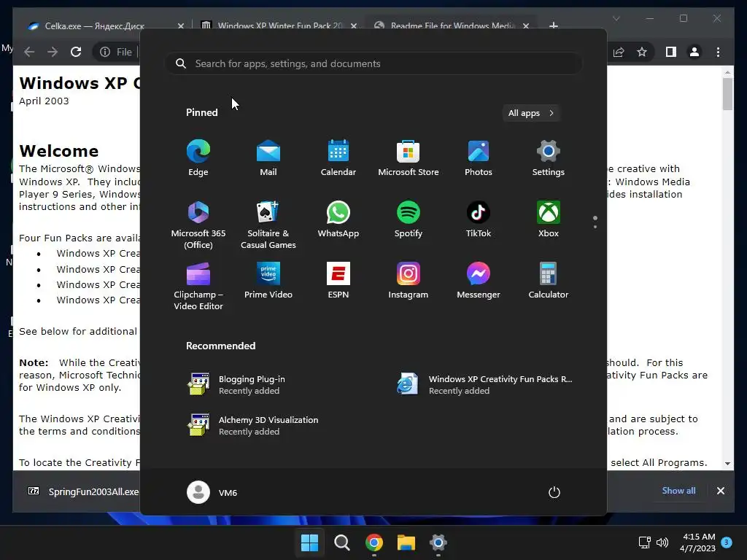Screen dimensions: 747x560
Task: Go forward in Chrome
Action: click(53, 52)
